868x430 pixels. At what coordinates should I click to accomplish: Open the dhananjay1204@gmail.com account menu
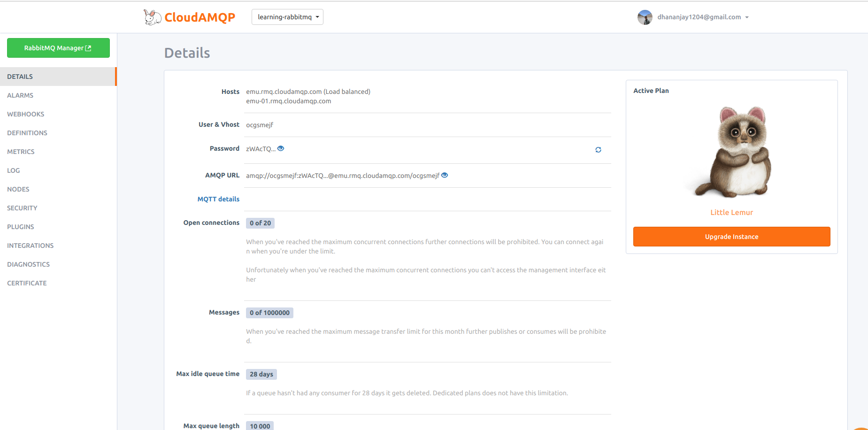click(702, 17)
